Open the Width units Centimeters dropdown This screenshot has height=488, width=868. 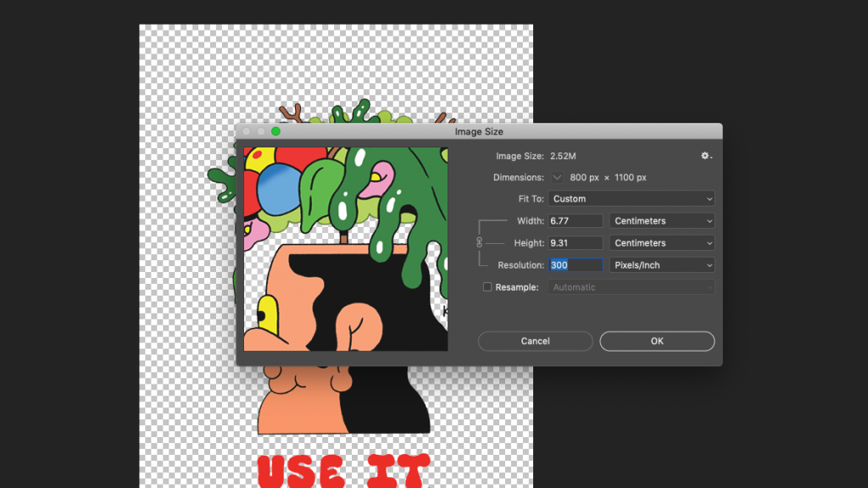[662, 220]
